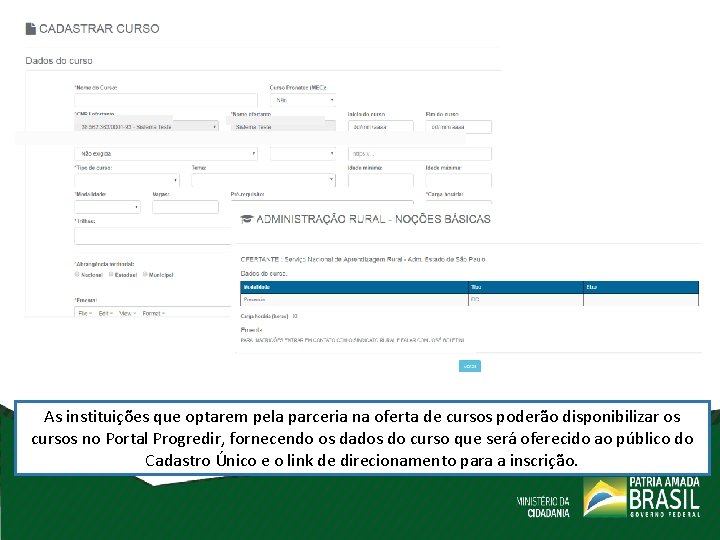Click the Vagas input field
Viewport: 720px width, 540px height.
click(x=186, y=207)
